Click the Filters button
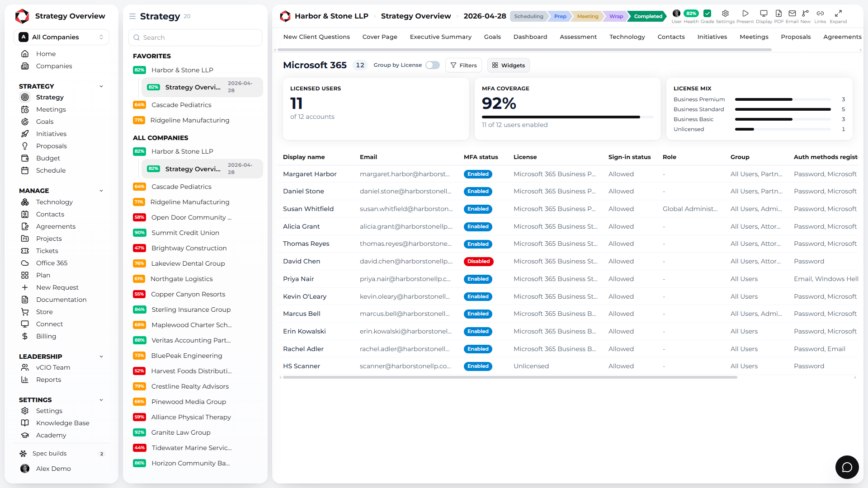 click(x=463, y=65)
